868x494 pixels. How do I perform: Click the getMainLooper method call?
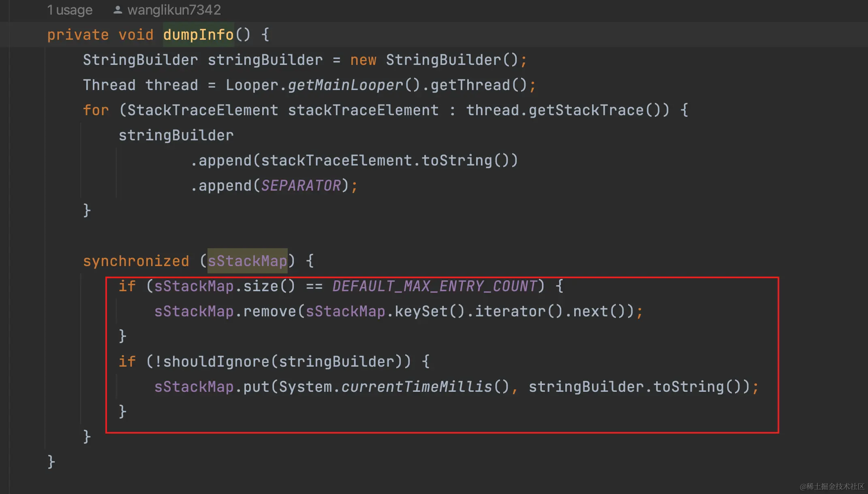[345, 85]
